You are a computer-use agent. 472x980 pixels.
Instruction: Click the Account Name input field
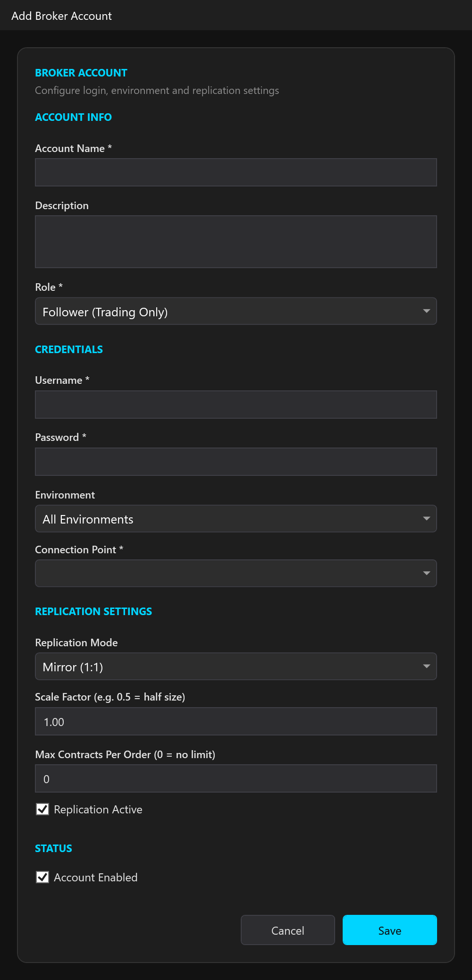[x=236, y=172]
